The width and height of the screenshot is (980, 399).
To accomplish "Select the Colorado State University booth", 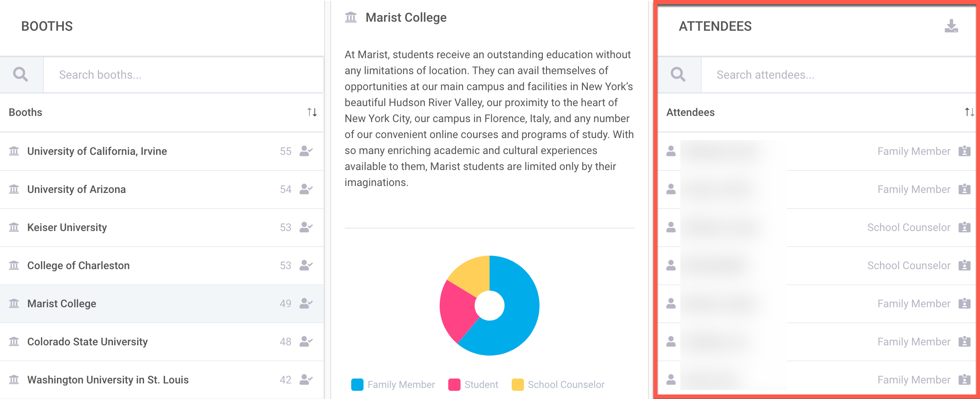I will tap(88, 342).
